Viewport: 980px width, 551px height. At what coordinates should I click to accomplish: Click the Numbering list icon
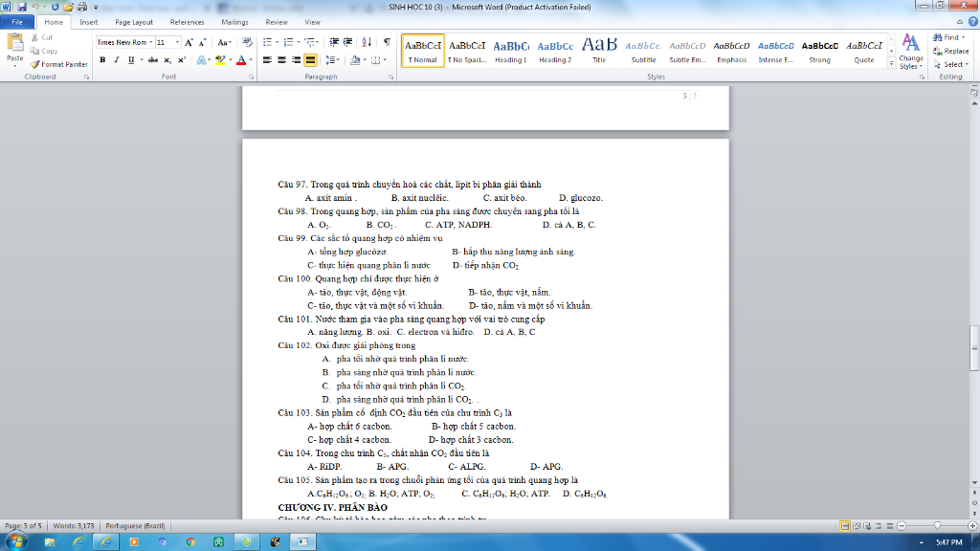point(288,42)
